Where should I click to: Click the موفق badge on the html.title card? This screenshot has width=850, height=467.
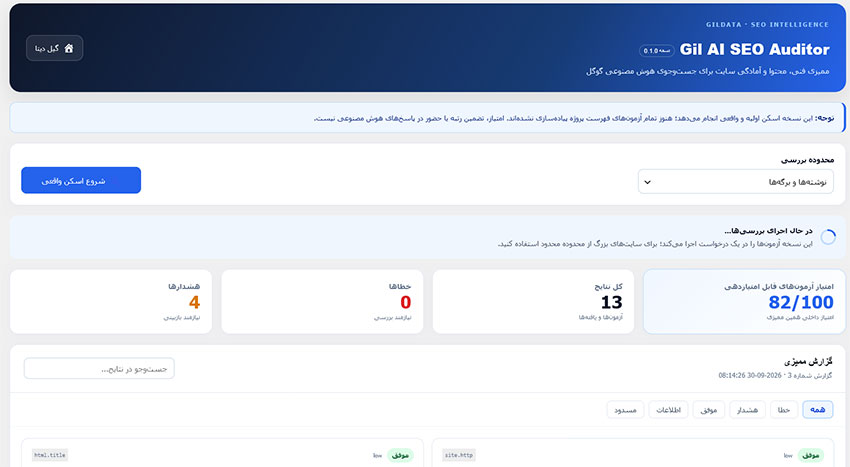400,455
